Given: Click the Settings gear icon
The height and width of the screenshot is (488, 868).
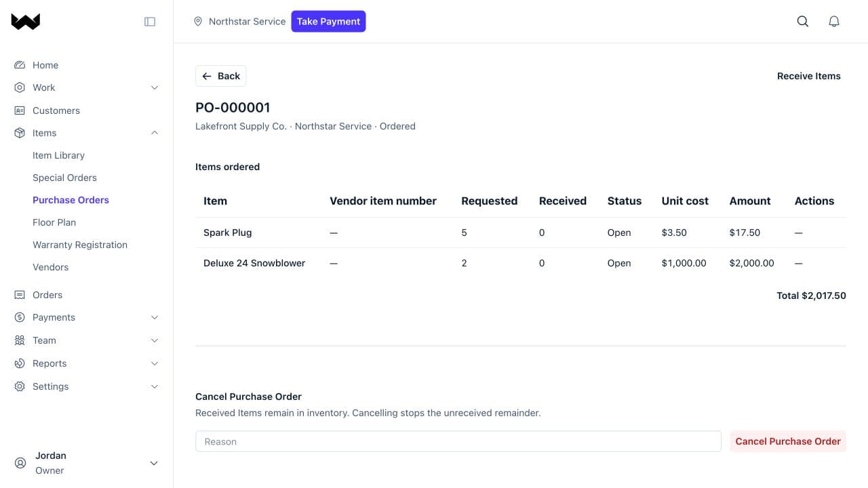Looking at the screenshot, I should point(20,386).
